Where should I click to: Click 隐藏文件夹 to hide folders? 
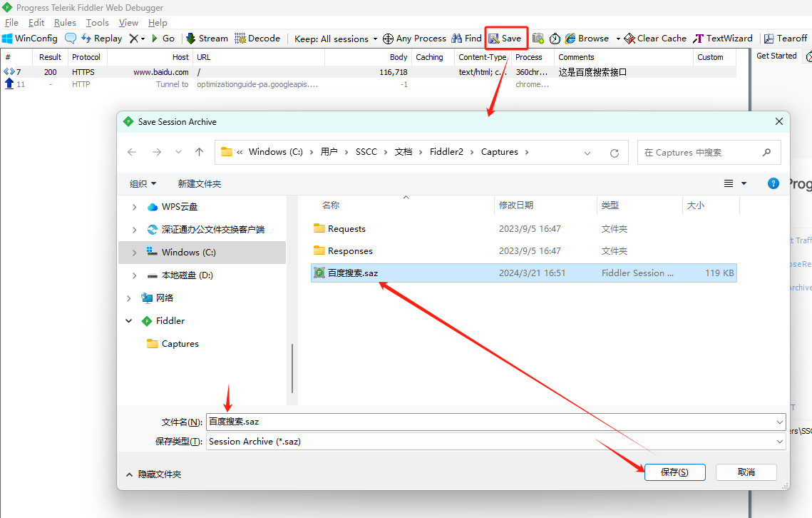(x=154, y=474)
